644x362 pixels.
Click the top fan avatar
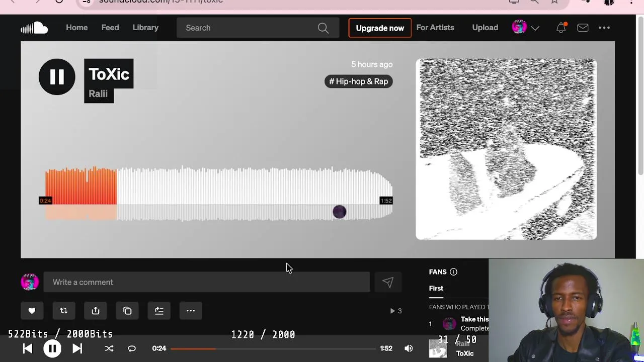coord(449,324)
